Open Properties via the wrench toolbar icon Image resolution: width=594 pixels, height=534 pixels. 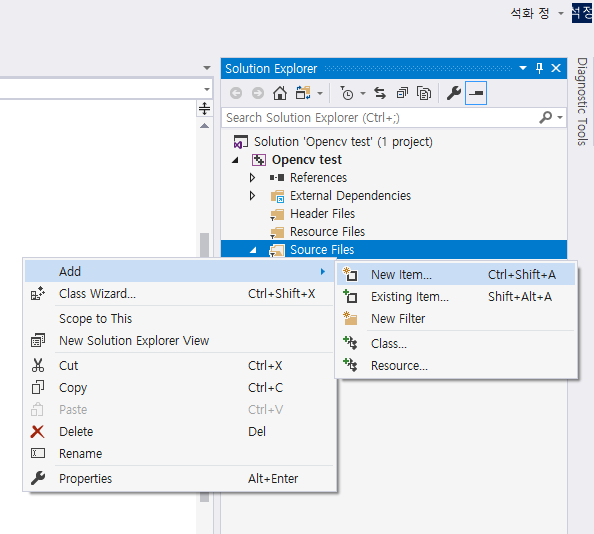point(453,93)
